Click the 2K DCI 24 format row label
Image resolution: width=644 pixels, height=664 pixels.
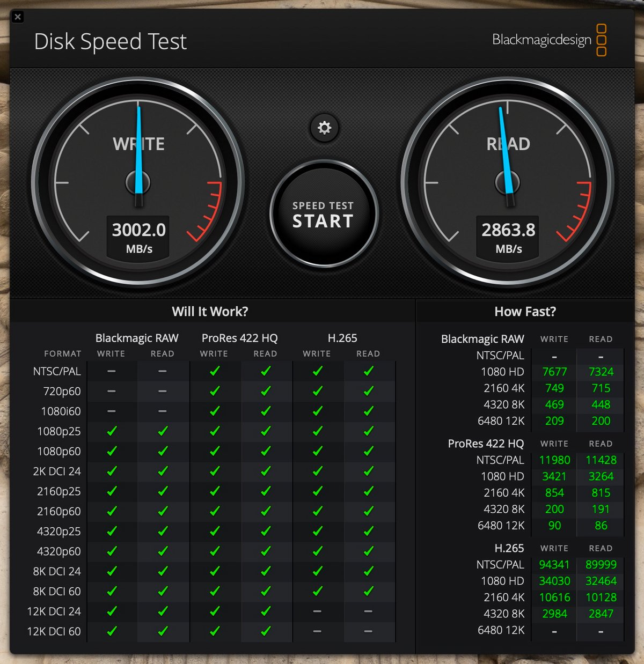coord(57,471)
